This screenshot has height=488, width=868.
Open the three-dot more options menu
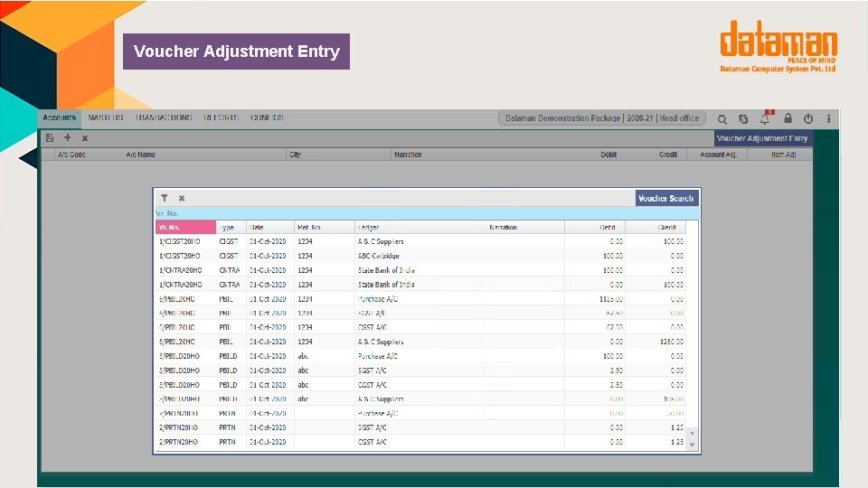point(829,118)
